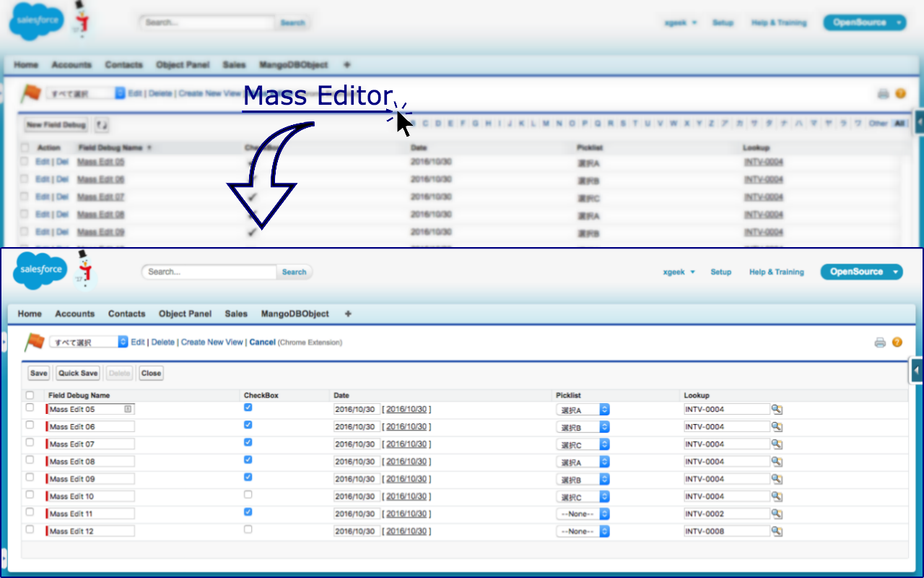
Task: Click the plus all-tabs icon in lower tab bar
Action: click(x=348, y=314)
